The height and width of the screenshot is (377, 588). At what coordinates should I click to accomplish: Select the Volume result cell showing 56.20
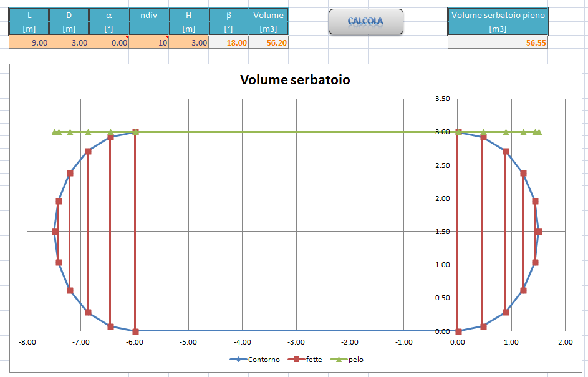269,43
